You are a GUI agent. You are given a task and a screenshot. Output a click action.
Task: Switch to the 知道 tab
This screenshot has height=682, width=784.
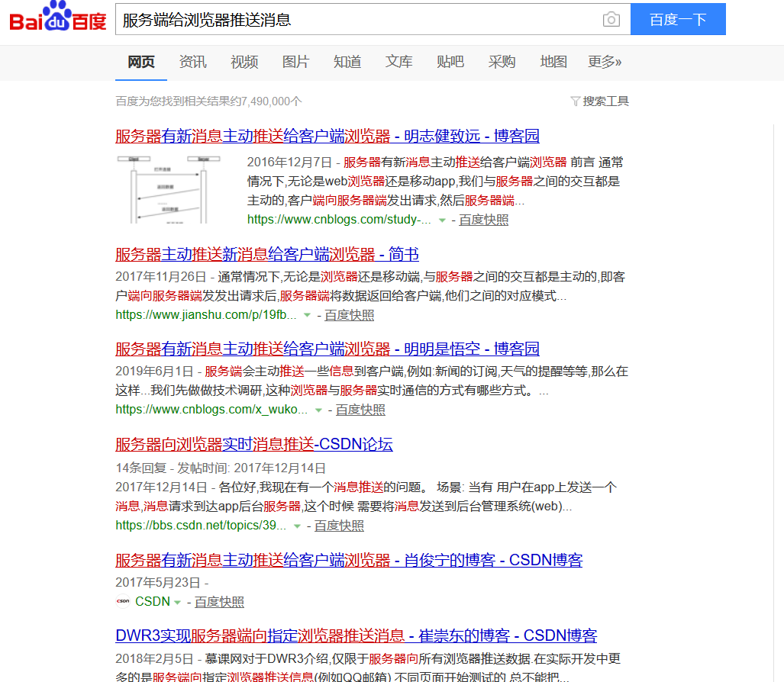coord(347,62)
